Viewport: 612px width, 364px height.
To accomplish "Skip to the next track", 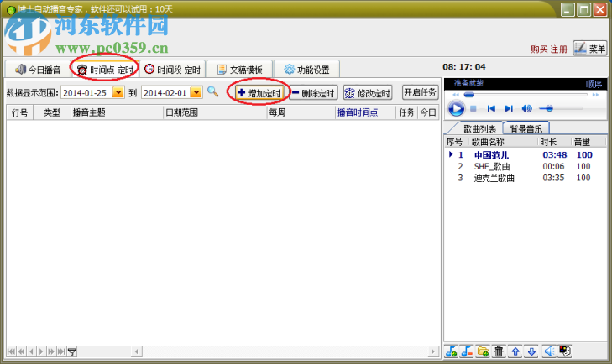I will [509, 108].
